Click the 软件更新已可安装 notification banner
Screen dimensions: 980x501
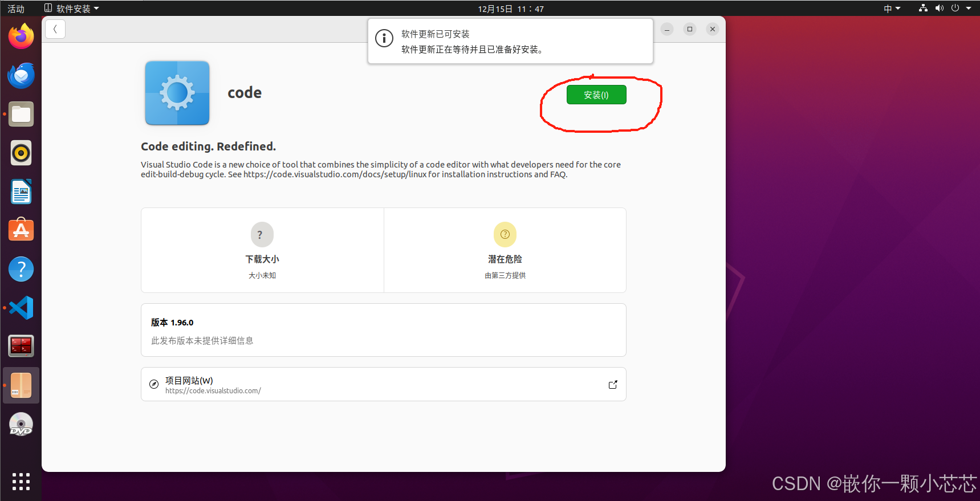(510, 41)
